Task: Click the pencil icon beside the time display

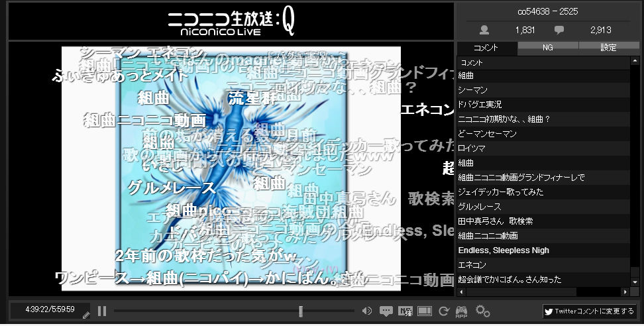Action: coord(86,315)
